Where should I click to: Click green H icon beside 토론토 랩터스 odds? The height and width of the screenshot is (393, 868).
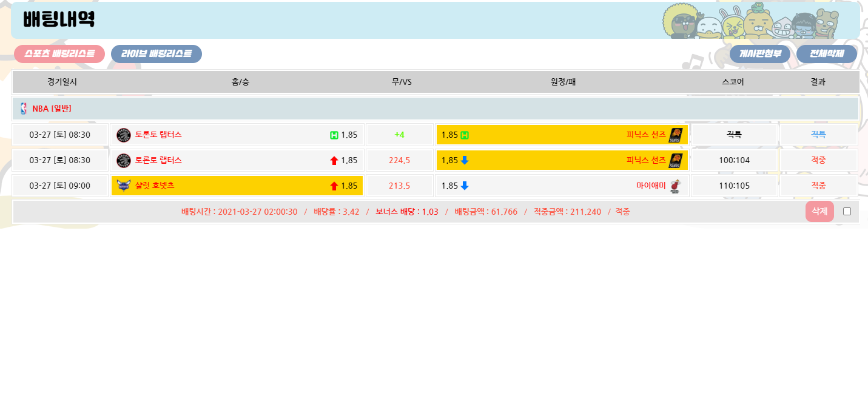click(334, 135)
